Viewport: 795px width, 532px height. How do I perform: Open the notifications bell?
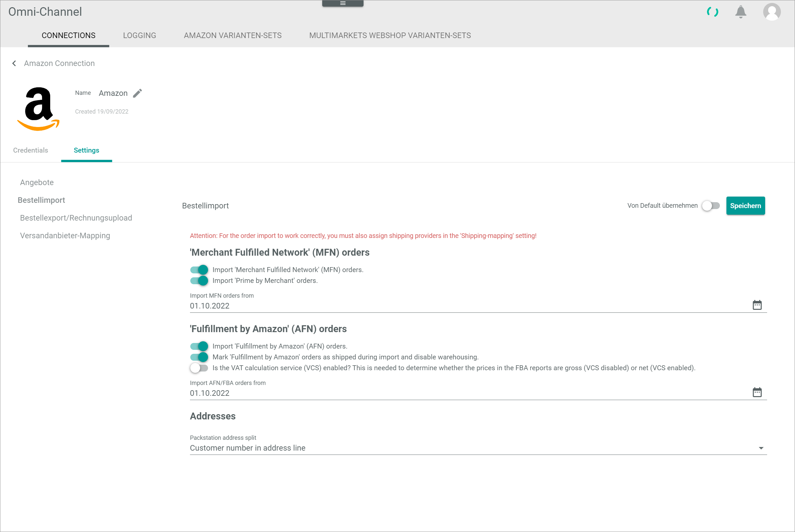click(741, 12)
